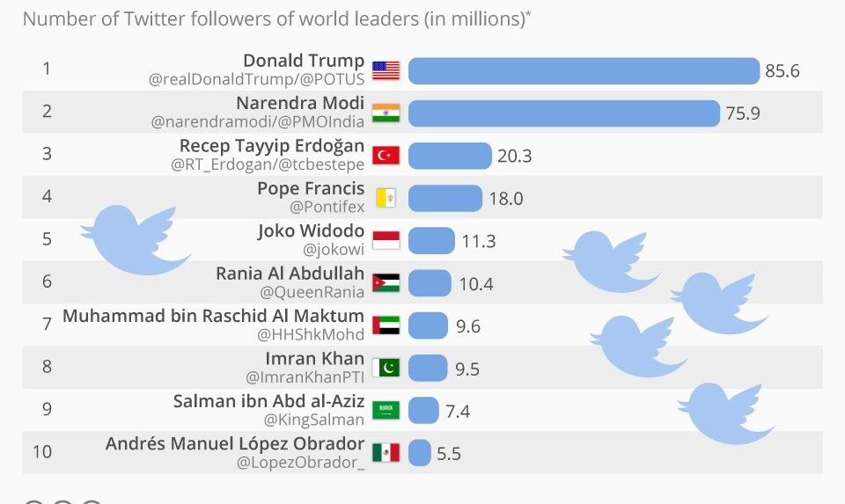
Task: Open the @ImranKhanPTI handle link
Action: click(x=305, y=377)
